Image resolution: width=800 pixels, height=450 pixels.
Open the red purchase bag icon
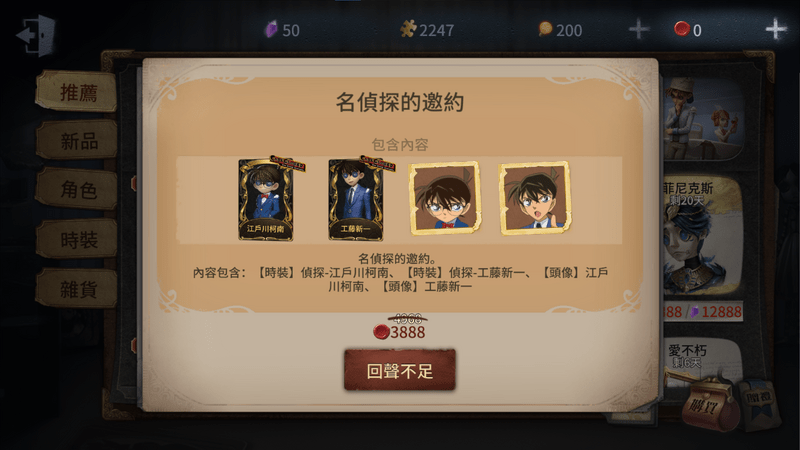point(712,406)
